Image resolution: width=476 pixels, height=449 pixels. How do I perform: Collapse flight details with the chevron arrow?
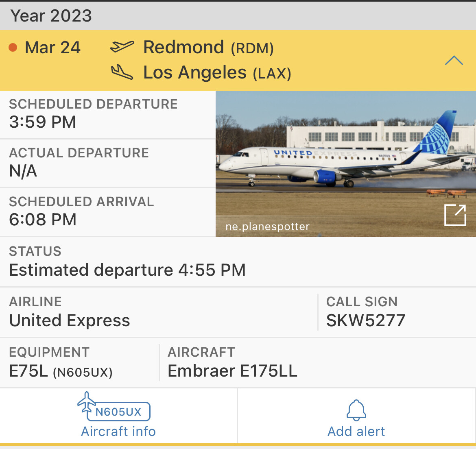pyautogui.click(x=454, y=61)
